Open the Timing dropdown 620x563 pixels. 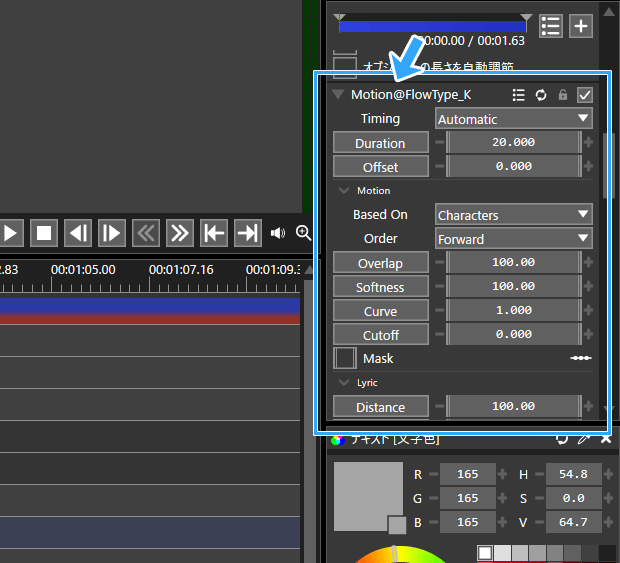click(x=514, y=119)
